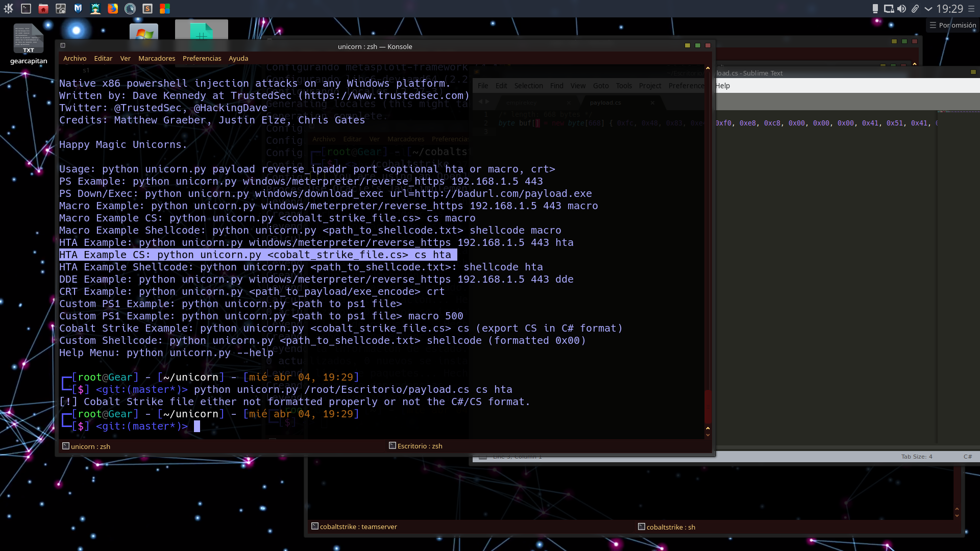Open Metasploit from the taskbar

pyautogui.click(x=78, y=8)
